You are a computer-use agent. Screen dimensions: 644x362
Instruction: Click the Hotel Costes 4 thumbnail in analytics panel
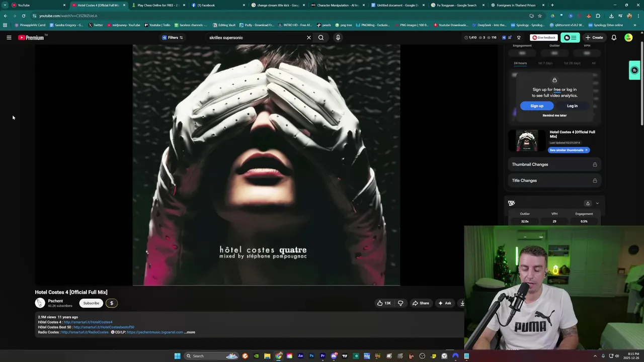click(x=527, y=141)
